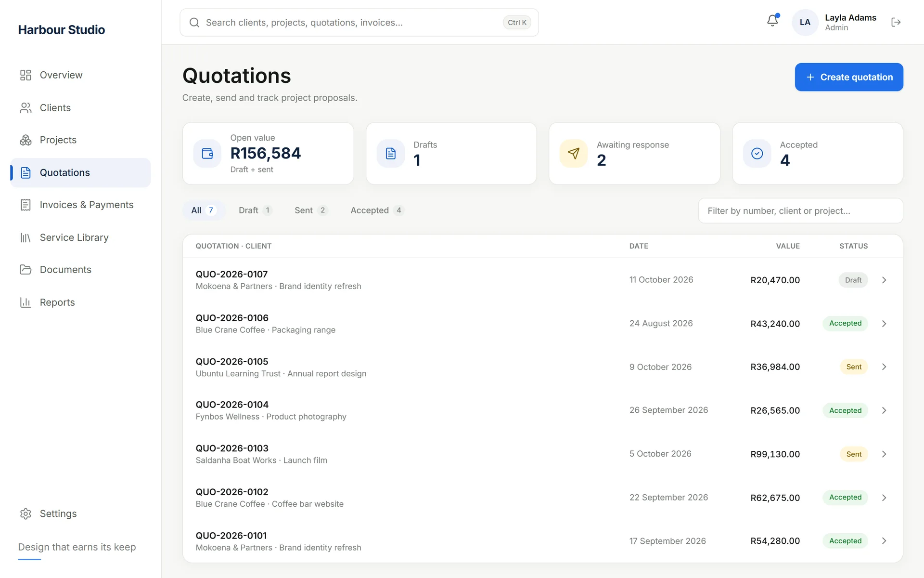
Task: Click the Ctrl K shortcut badge
Action: (517, 23)
